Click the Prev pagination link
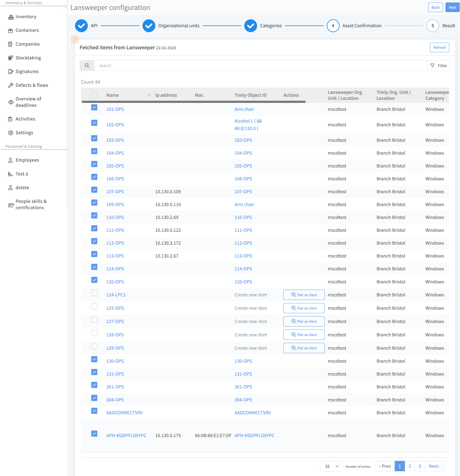This screenshot has height=476, width=460. point(385,466)
